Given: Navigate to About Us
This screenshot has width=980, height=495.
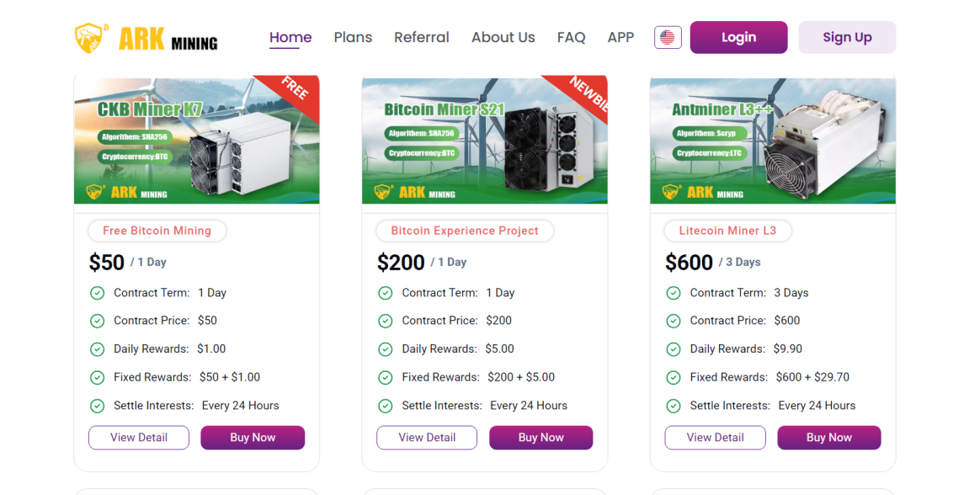Looking at the screenshot, I should [503, 37].
